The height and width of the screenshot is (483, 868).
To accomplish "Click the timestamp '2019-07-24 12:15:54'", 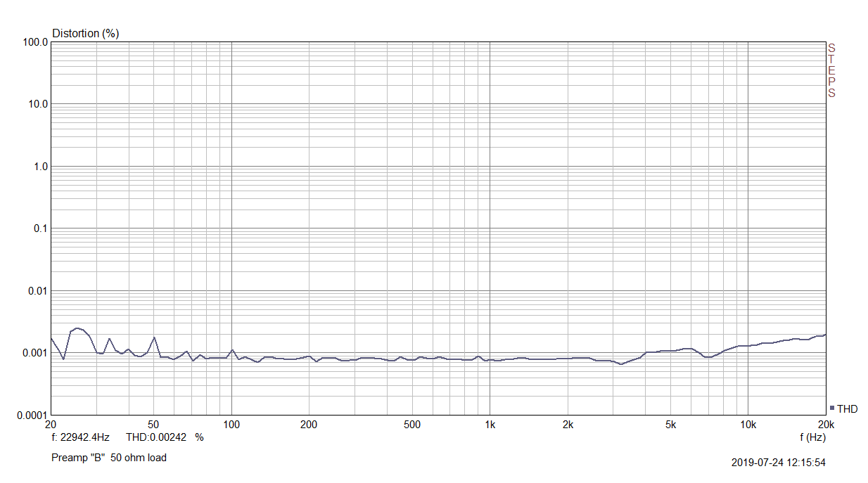I will (779, 463).
